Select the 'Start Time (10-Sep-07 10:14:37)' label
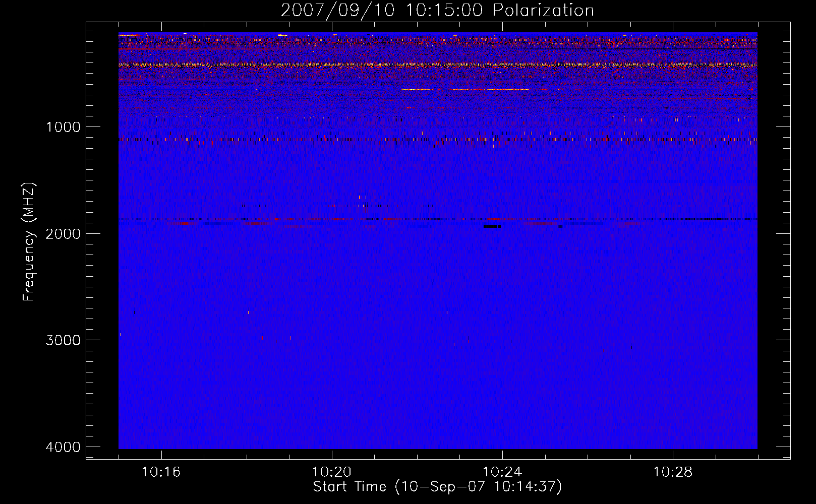The width and height of the screenshot is (816, 504). click(437, 487)
